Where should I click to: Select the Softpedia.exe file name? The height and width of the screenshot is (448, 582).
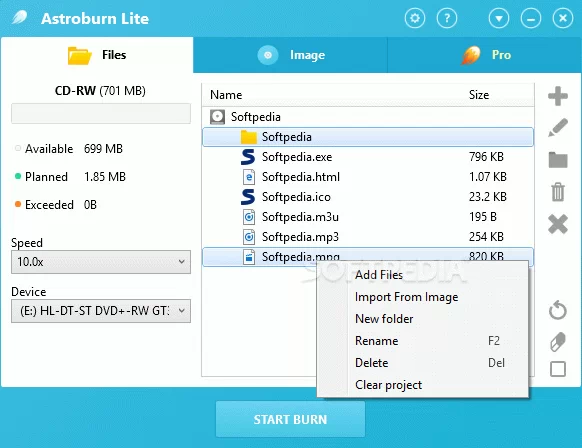tap(297, 157)
